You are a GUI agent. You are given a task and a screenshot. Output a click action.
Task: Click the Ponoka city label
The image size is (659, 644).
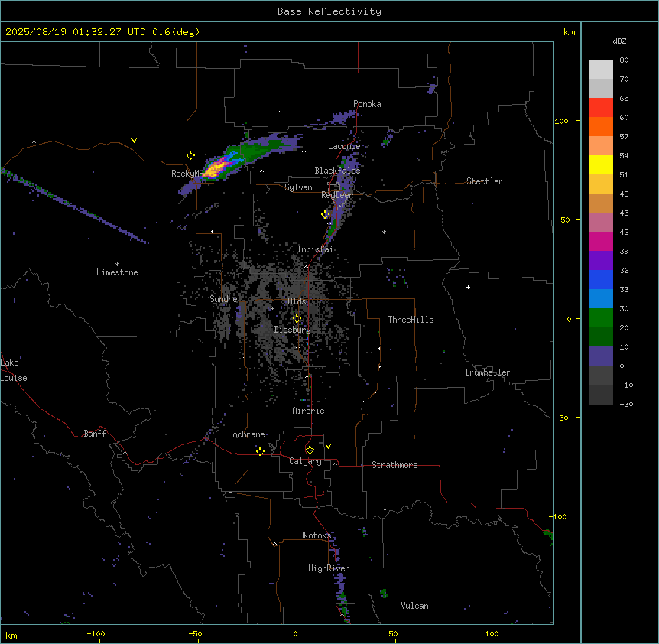pyautogui.click(x=367, y=104)
